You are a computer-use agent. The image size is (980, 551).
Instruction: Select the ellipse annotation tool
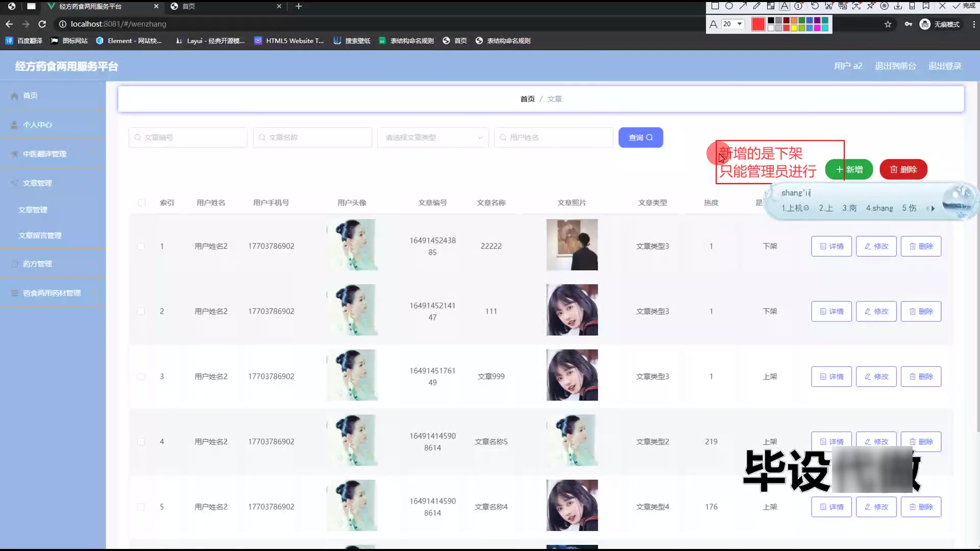point(729,6)
